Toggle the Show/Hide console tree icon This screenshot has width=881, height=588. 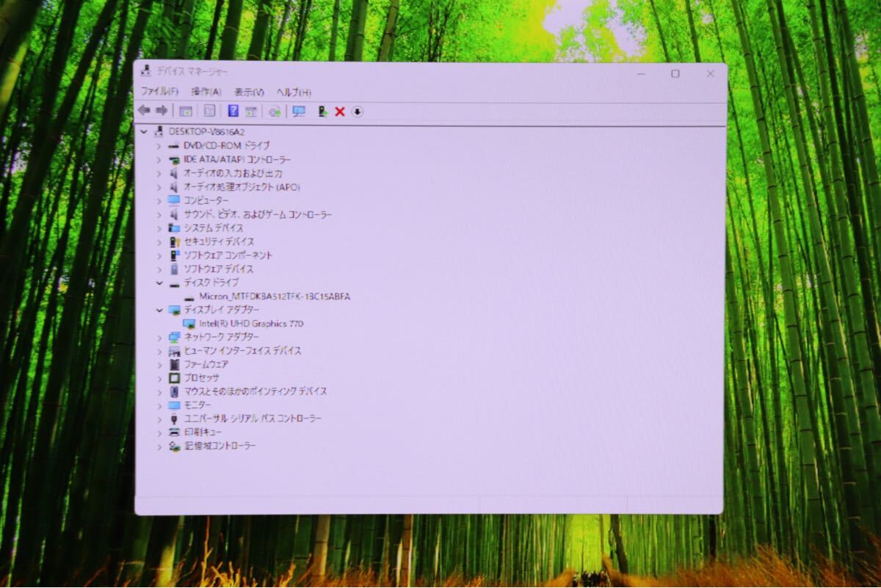click(x=185, y=111)
